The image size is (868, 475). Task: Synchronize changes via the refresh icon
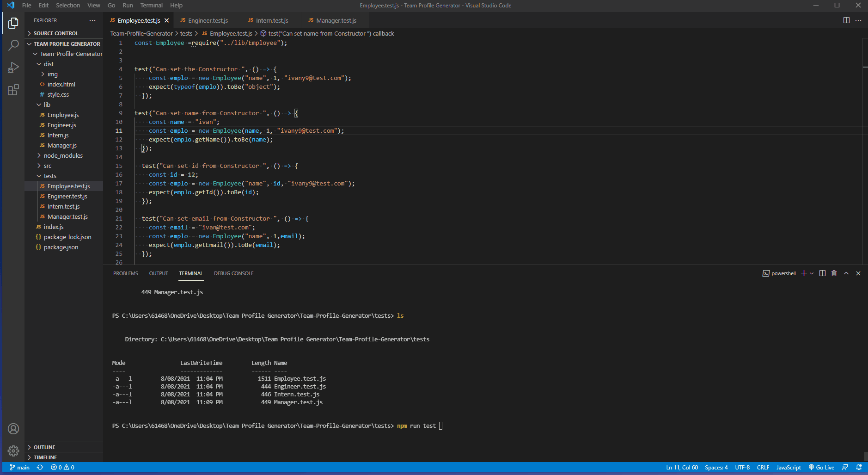pos(40,467)
